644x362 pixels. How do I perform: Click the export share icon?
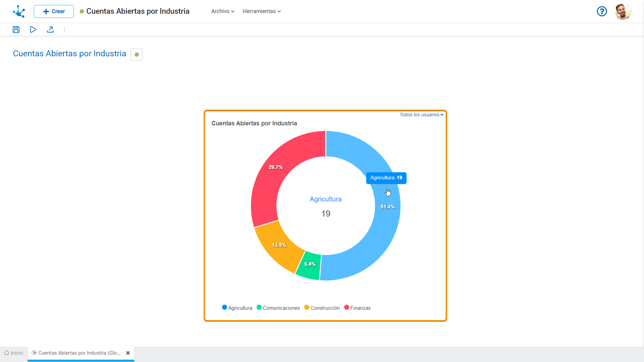[50, 29]
